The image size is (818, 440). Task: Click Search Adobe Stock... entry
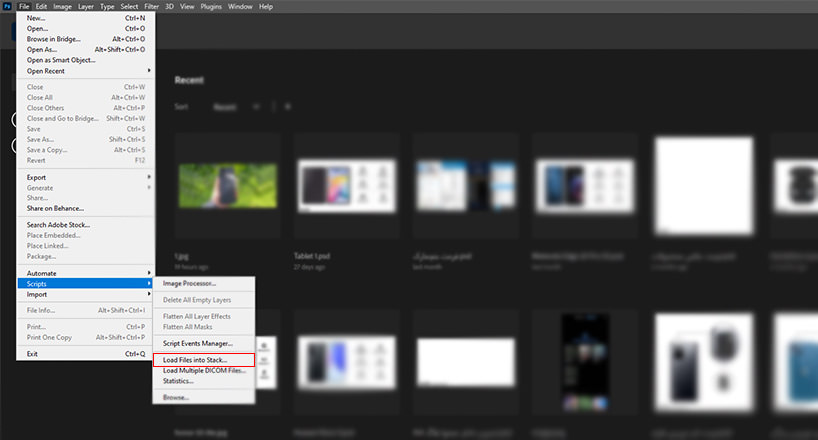pos(86,224)
